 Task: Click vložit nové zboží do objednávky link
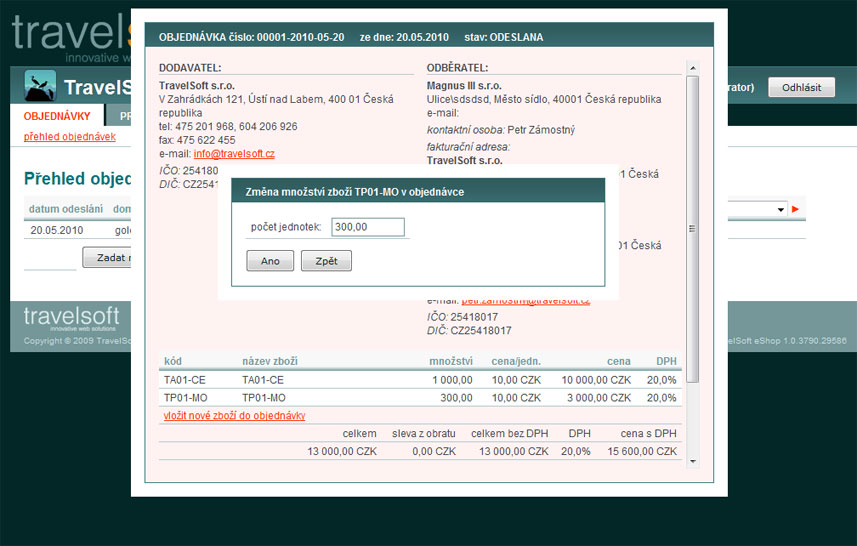234,415
